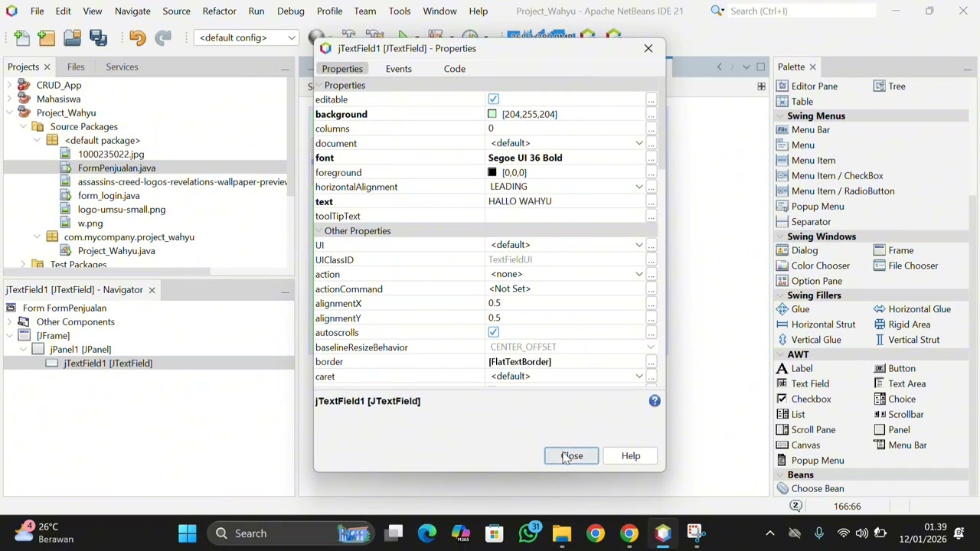Viewport: 980px width, 551px height.
Task: Click the Undo toolbar icon
Action: point(137,38)
